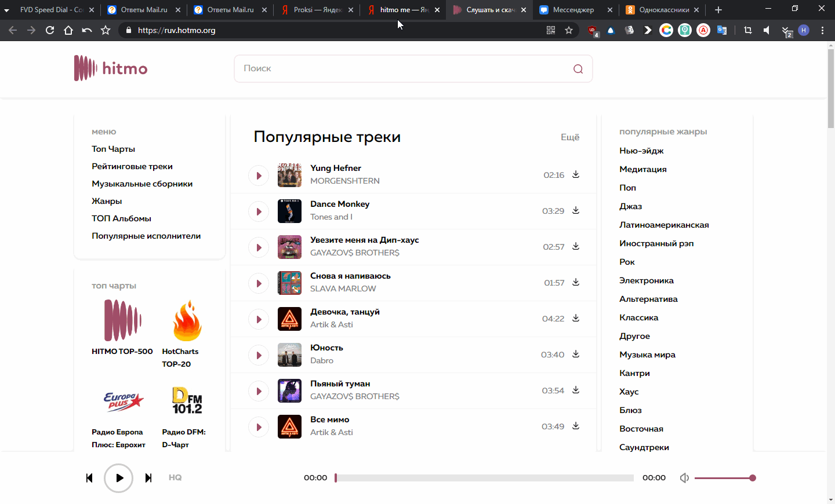The height and width of the screenshot is (504, 835).
Task: Open HotCharts TOP-20 flame thumbnail
Action: [187, 320]
